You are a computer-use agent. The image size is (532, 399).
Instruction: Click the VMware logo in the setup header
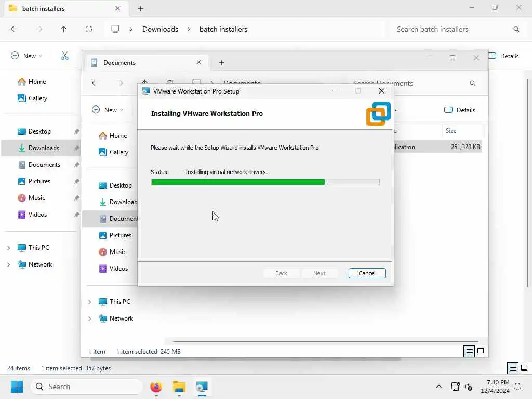(378, 114)
